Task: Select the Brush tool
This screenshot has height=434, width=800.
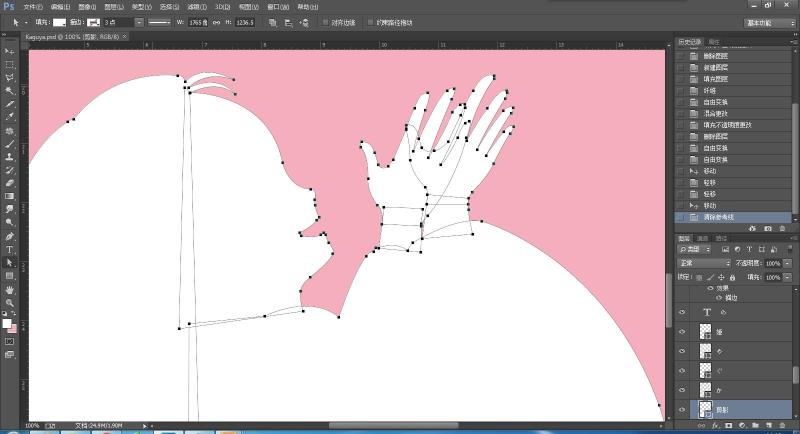Action: coord(9,144)
